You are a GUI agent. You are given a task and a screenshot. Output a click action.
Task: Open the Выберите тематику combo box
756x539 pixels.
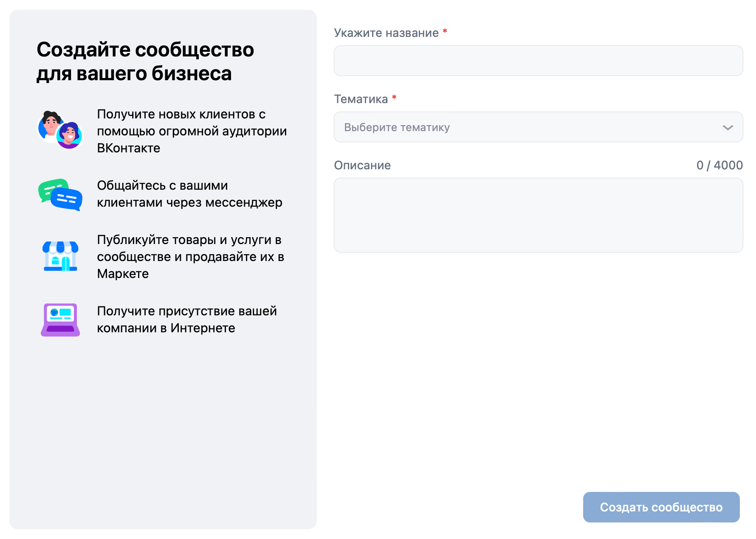click(x=538, y=127)
